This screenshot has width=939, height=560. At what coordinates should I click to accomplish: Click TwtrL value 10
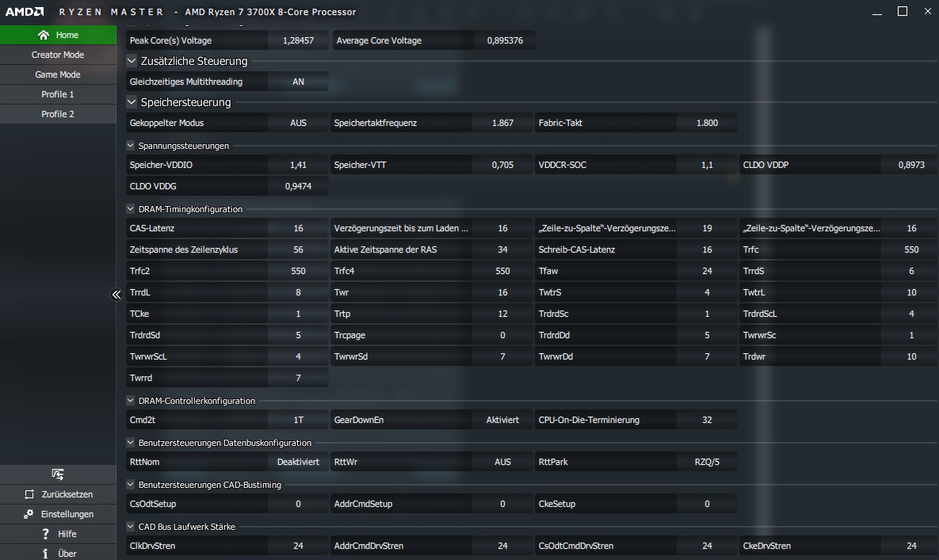[x=911, y=292]
